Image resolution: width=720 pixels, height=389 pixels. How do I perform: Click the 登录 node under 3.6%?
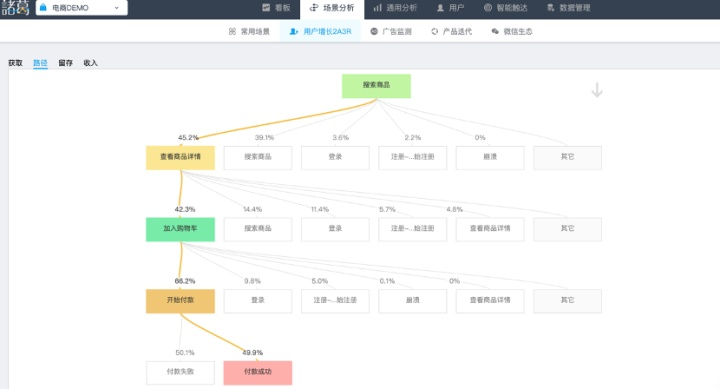[335, 158]
